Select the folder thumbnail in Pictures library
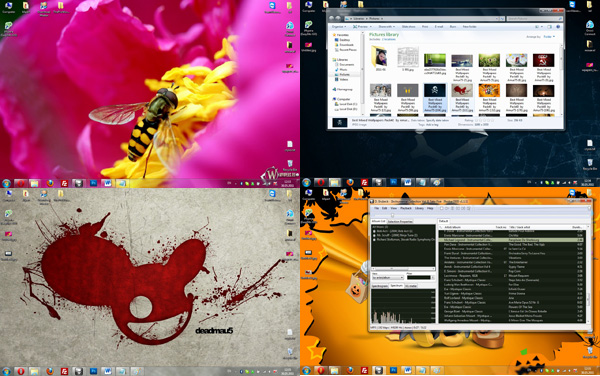Image resolution: width=600 pixels, height=376 pixels. (380, 57)
